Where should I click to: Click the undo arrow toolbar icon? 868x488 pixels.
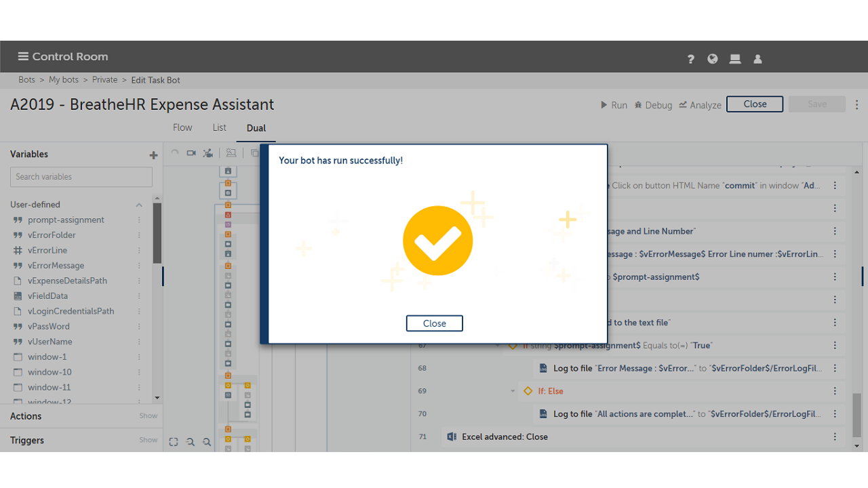point(174,153)
